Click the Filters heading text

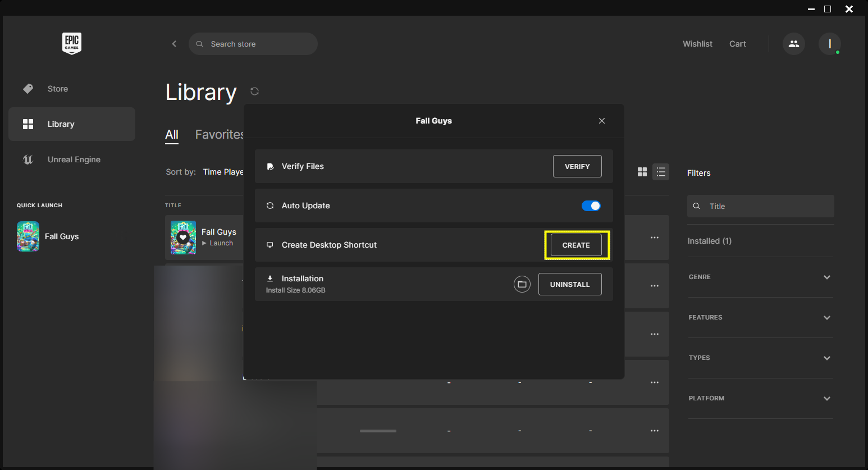click(x=699, y=173)
